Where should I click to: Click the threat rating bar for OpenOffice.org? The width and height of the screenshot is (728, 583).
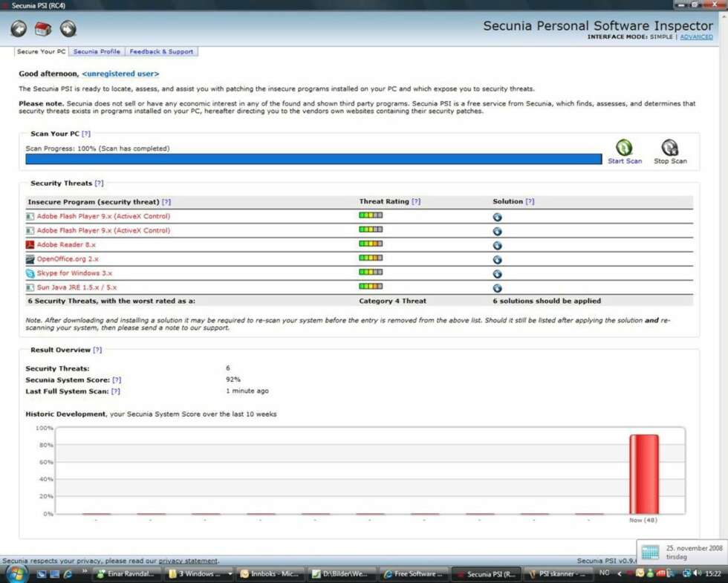(x=371, y=258)
